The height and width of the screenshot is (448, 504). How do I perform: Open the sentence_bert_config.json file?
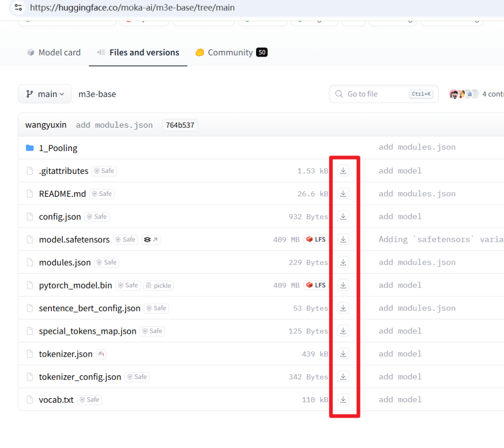click(90, 308)
